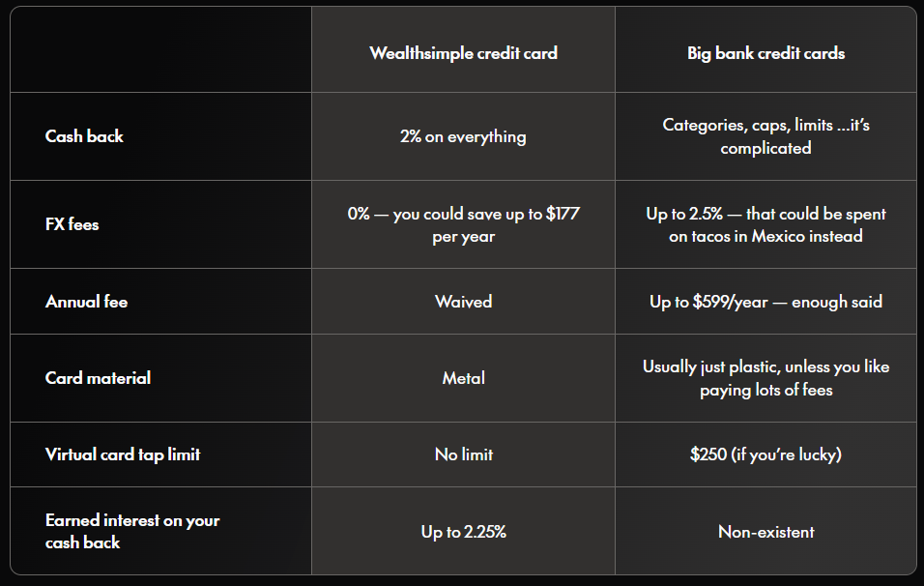The height and width of the screenshot is (586, 924).
Task: Select the FX fees row label
Action: [x=72, y=224]
